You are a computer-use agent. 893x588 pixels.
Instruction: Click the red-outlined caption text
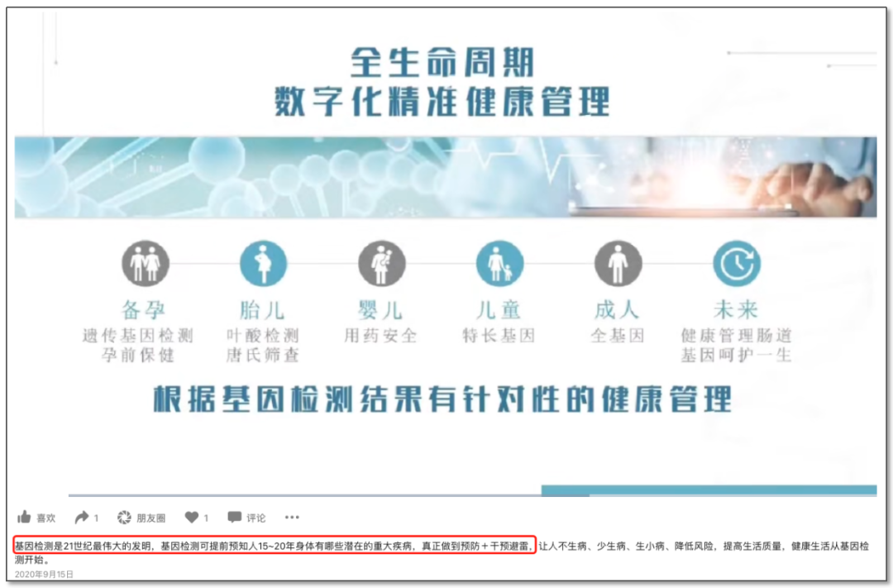pos(273,546)
